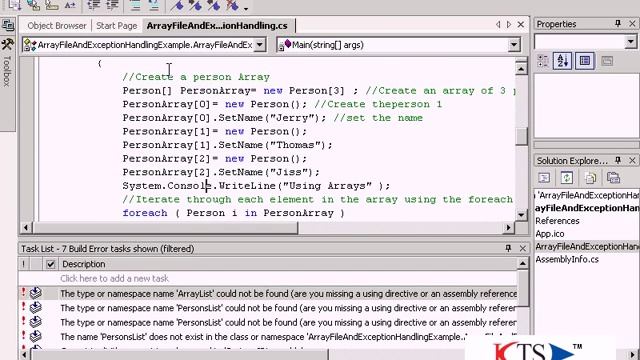
Task: Click the Increase Indent toolbar icon
Action: point(112,5)
